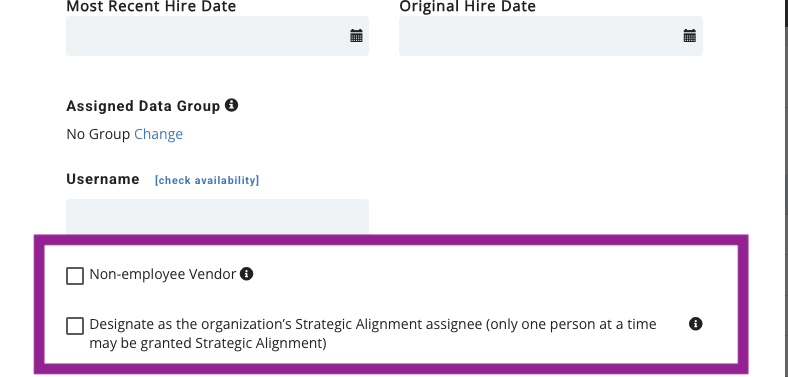Tick the Strategic Alignment assignee checkbox
Image resolution: width=788 pixels, height=377 pixels.
75,326
